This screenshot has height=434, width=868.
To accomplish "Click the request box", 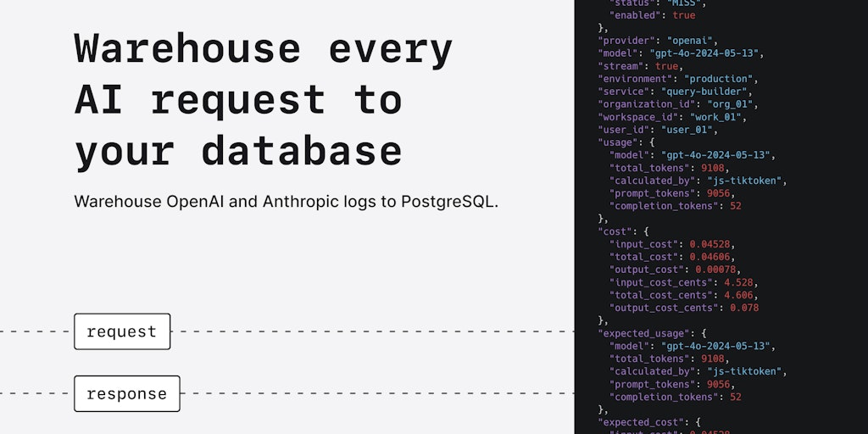I will [122, 331].
